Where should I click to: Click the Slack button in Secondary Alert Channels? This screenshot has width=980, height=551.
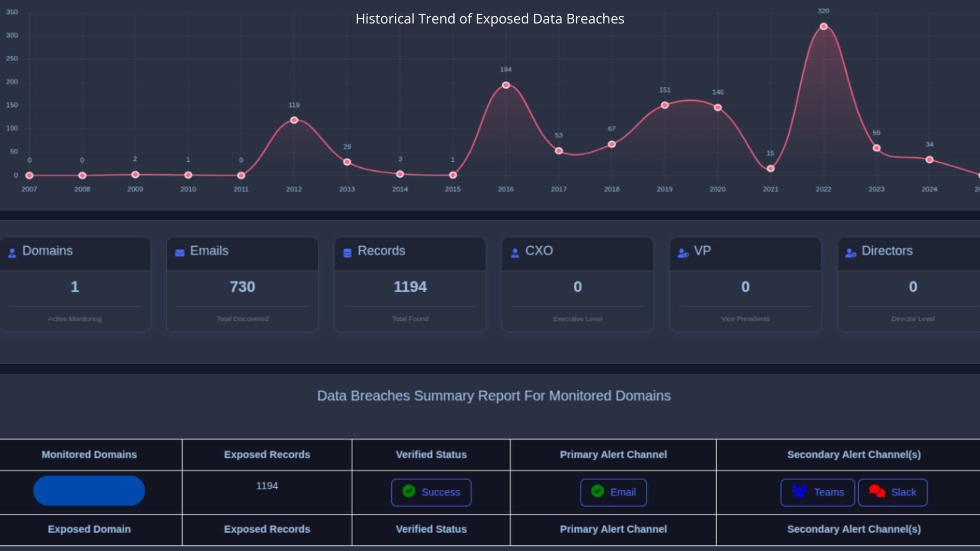892,492
